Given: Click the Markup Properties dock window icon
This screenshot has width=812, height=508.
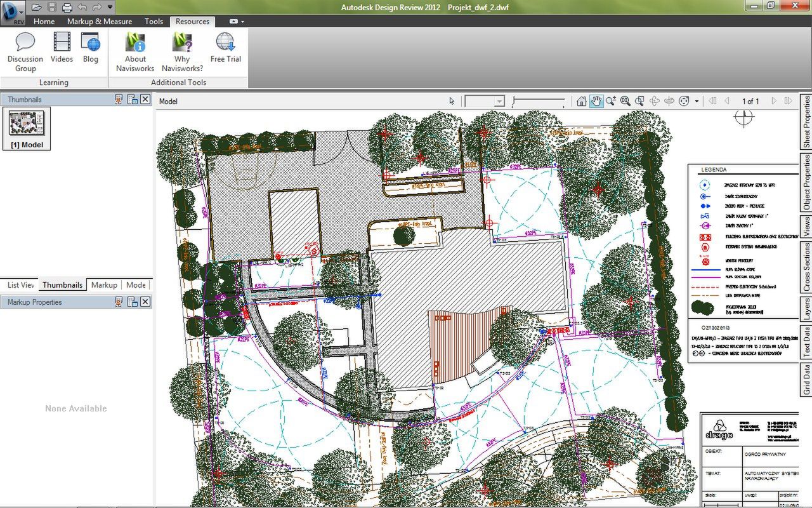Looking at the screenshot, I should [132, 302].
